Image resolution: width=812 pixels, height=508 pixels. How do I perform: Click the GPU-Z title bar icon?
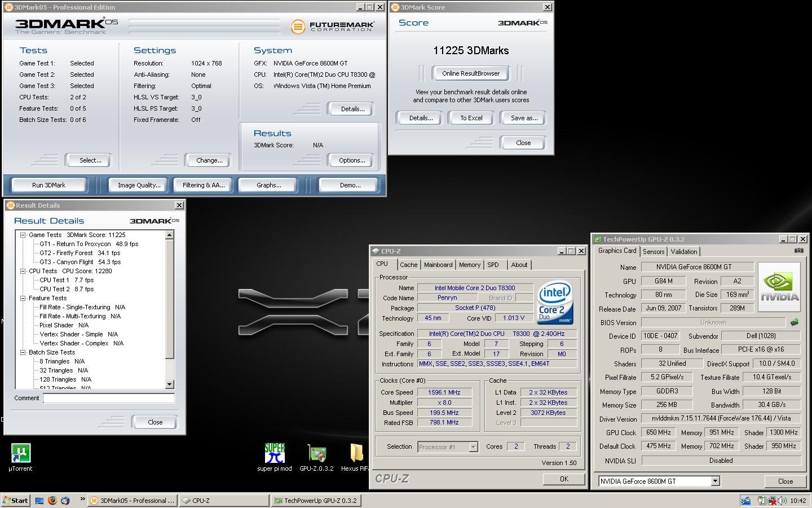(x=598, y=239)
